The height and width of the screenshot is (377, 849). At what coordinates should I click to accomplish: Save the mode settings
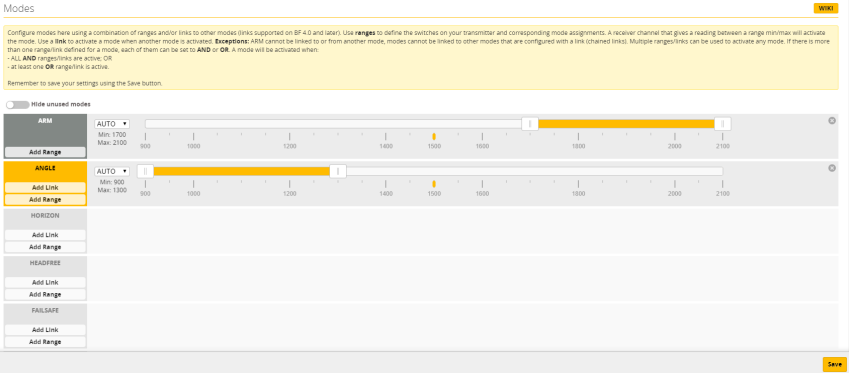click(x=834, y=364)
